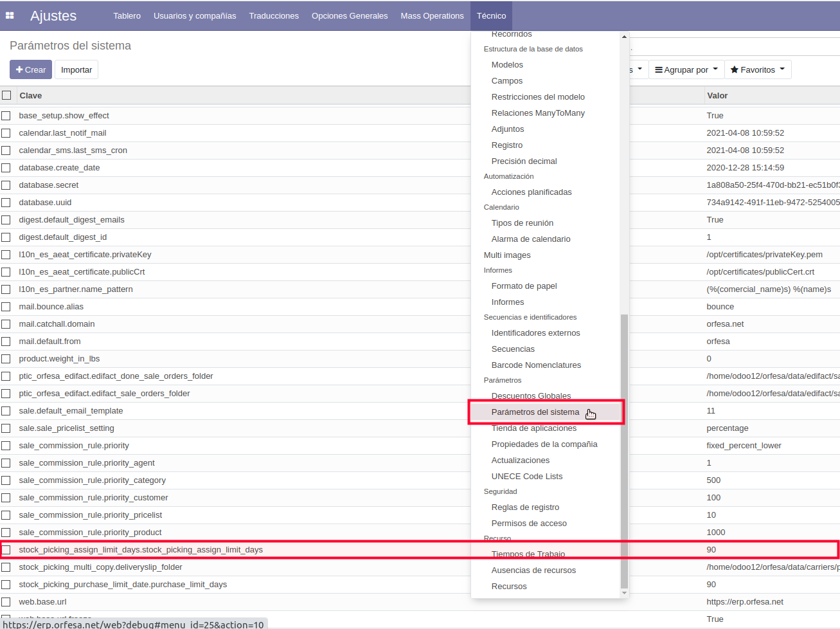Screen dimensions: 840x629
Task: Select the database.secret row checkbox
Action: click(6, 185)
